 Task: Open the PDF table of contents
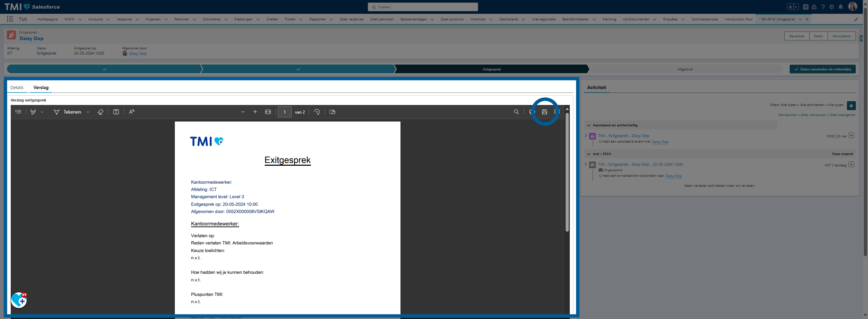coord(18,112)
